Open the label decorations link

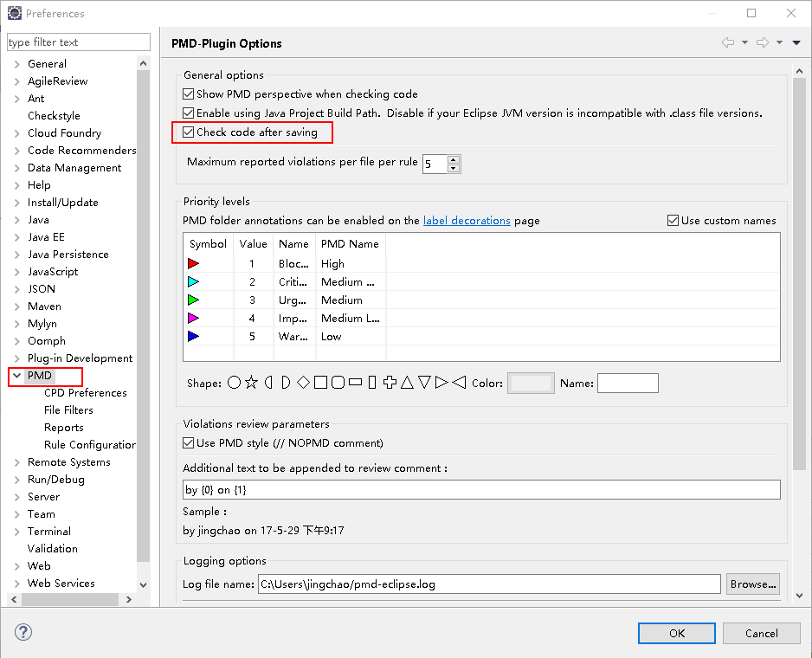(x=467, y=221)
